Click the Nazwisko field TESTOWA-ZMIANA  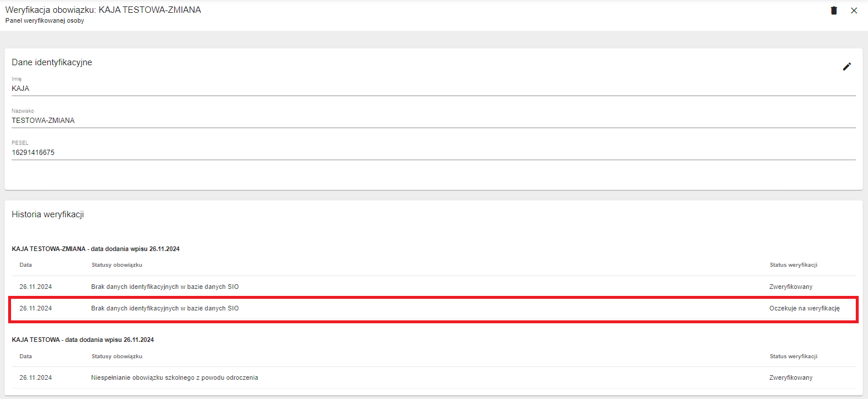click(433, 121)
